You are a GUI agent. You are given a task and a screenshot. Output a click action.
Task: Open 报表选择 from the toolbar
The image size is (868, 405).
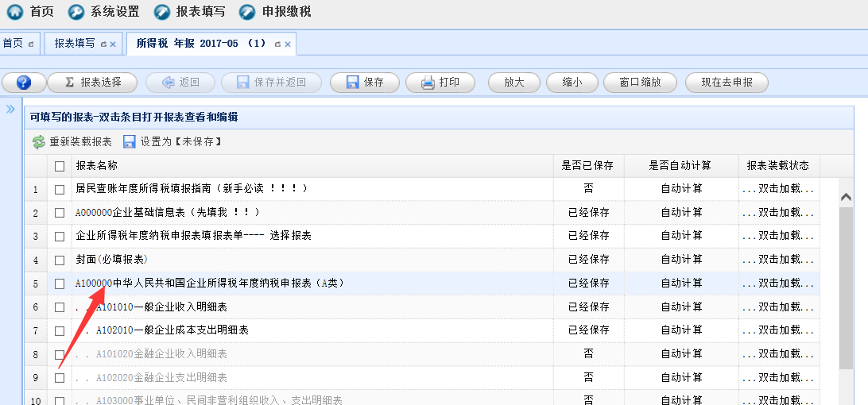(x=92, y=83)
